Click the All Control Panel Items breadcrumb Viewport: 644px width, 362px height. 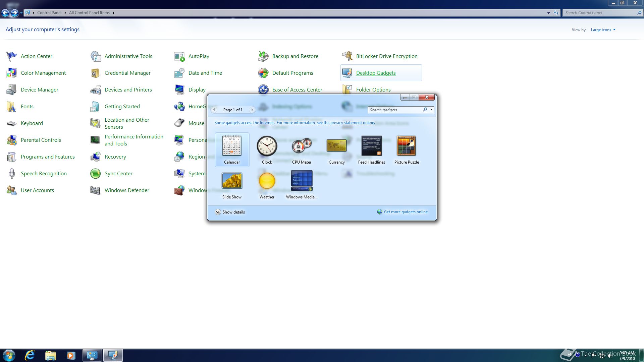pyautogui.click(x=89, y=13)
